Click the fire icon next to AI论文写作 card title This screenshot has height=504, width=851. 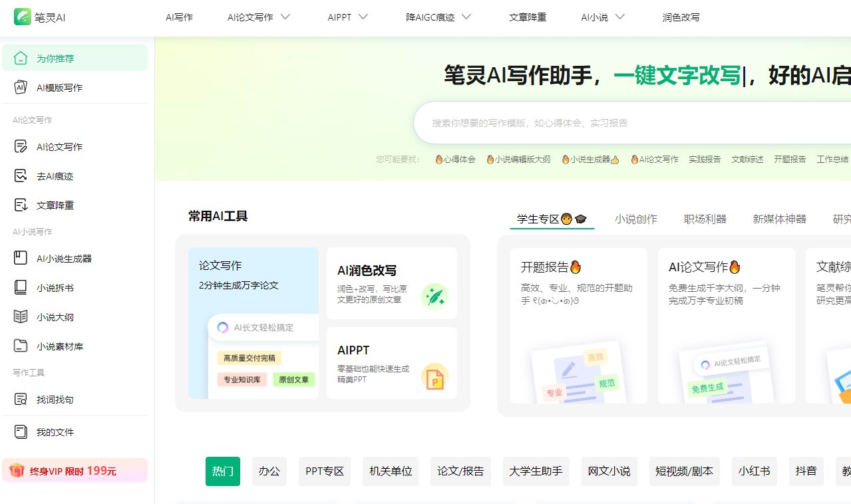735,267
